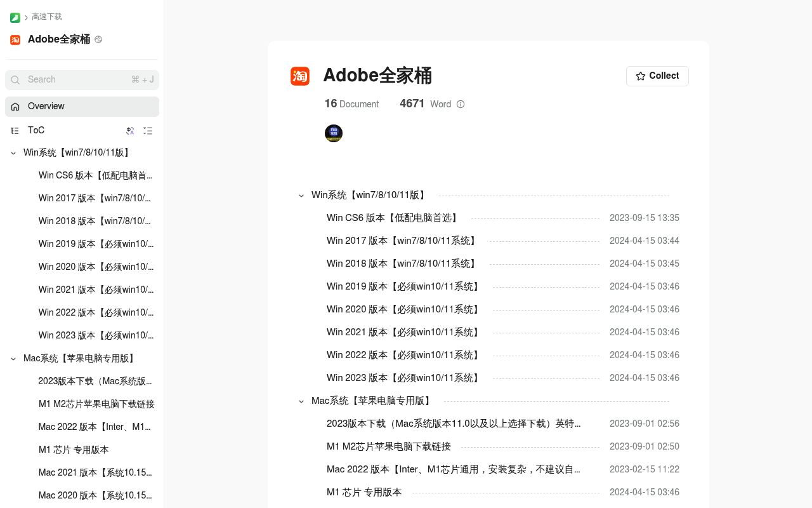The height and width of the screenshot is (508, 812).
Task: Open document Win 2023 版本【必须win10/11系统】
Action: pyautogui.click(x=404, y=378)
